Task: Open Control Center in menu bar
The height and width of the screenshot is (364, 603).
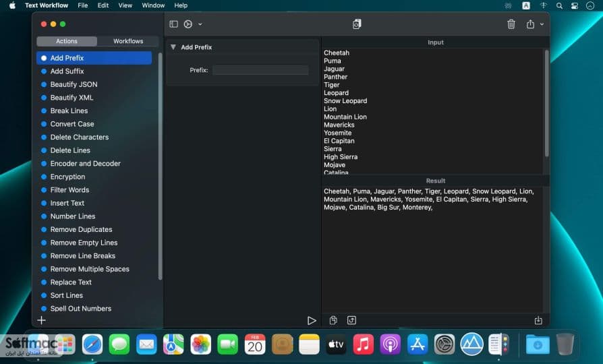Action: (575, 5)
